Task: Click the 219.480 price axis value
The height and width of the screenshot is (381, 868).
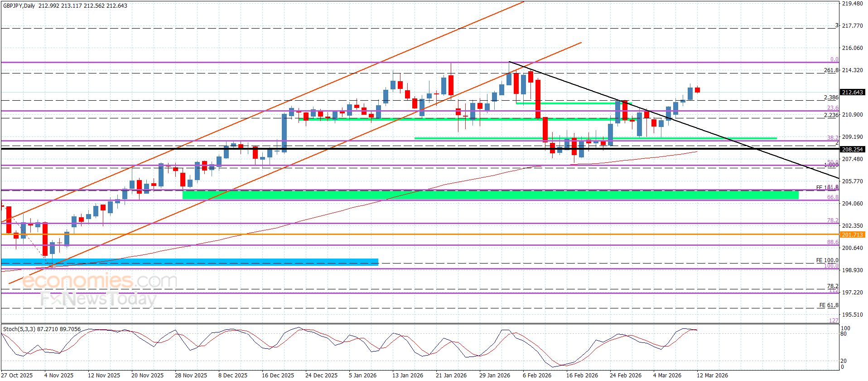Action: click(x=852, y=4)
